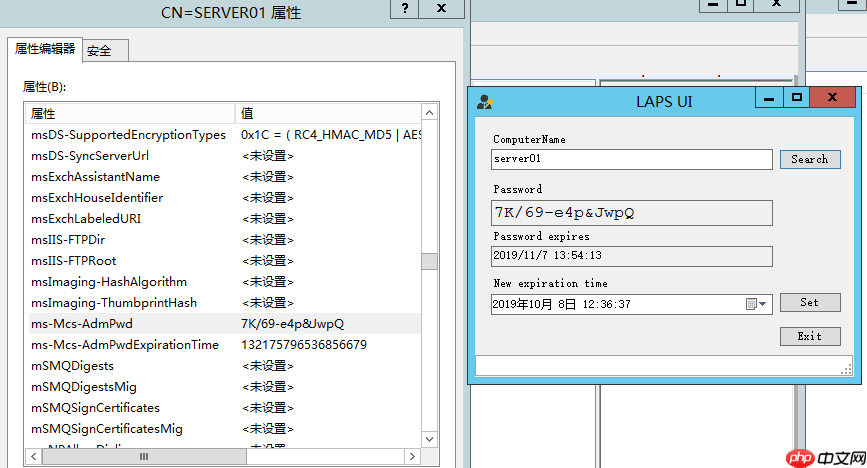Close the LAPS UI window
Viewport: 867px width, 468px height.
pyautogui.click(x=832, y=98)
